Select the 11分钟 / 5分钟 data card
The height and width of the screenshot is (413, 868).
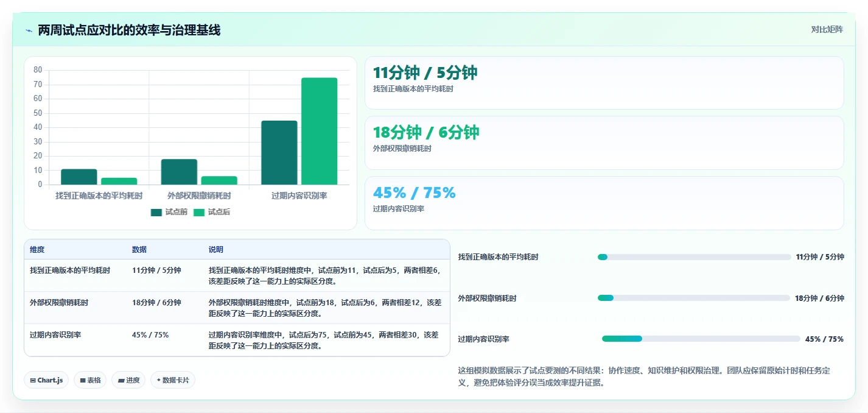[x=604, y=83]
